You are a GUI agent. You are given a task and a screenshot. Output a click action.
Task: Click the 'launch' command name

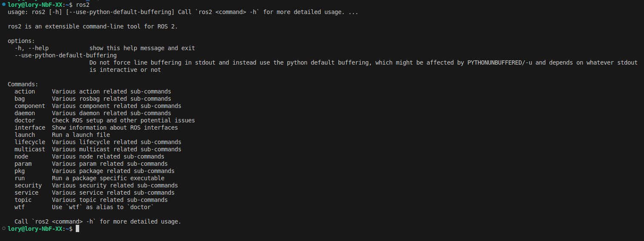(25, 135)
